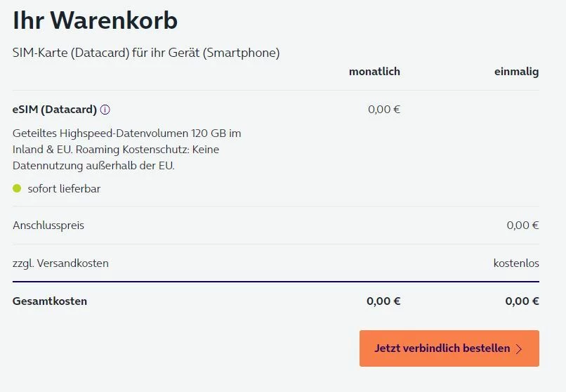Screen dimensions: 566x392
Task: Click the 'Geteiltes Highspeed-Datenvolumen 120 GB' description
Action: click(126, 133)
